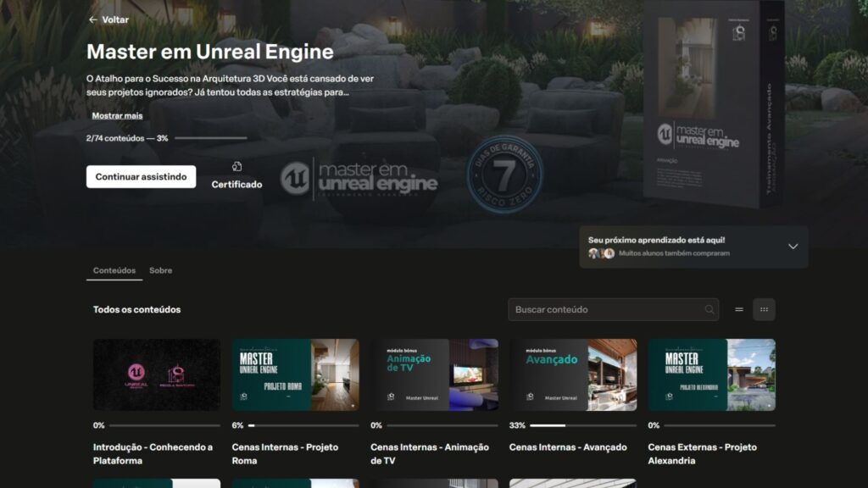Switch to grid view layout icon

[764, 310]
